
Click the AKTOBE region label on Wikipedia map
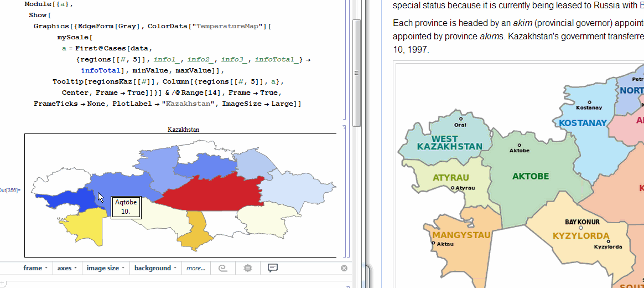click(531, 177)
